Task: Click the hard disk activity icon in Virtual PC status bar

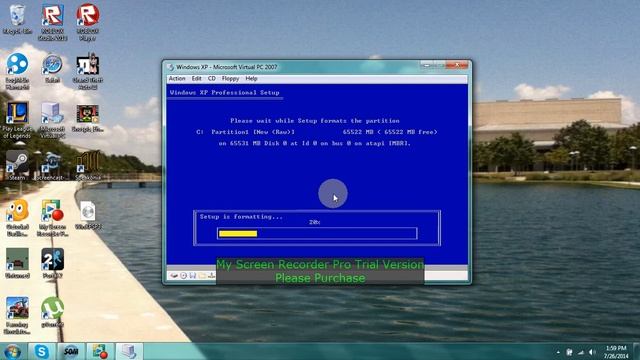Action: pos(174,276)
